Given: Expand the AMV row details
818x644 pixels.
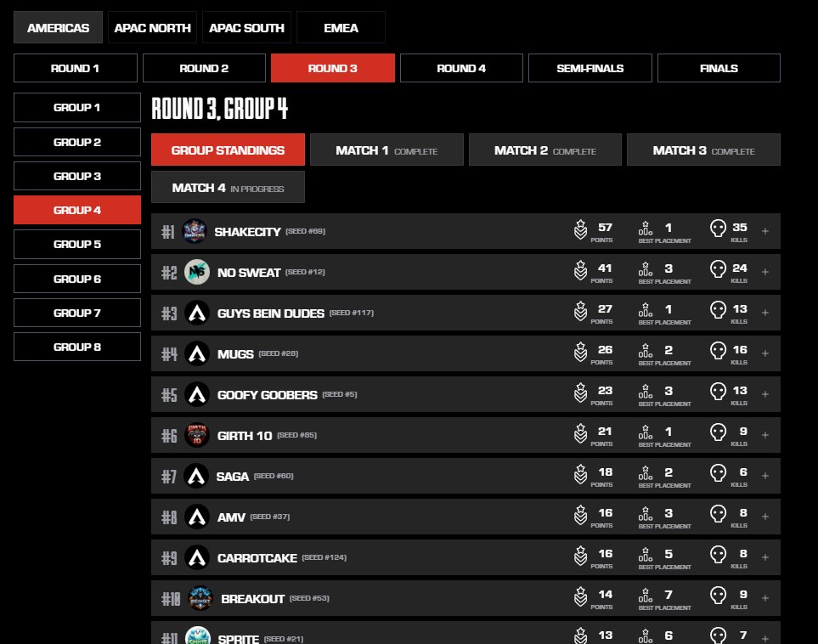Looking at the screenshot, I should click(x=764, y=517).
